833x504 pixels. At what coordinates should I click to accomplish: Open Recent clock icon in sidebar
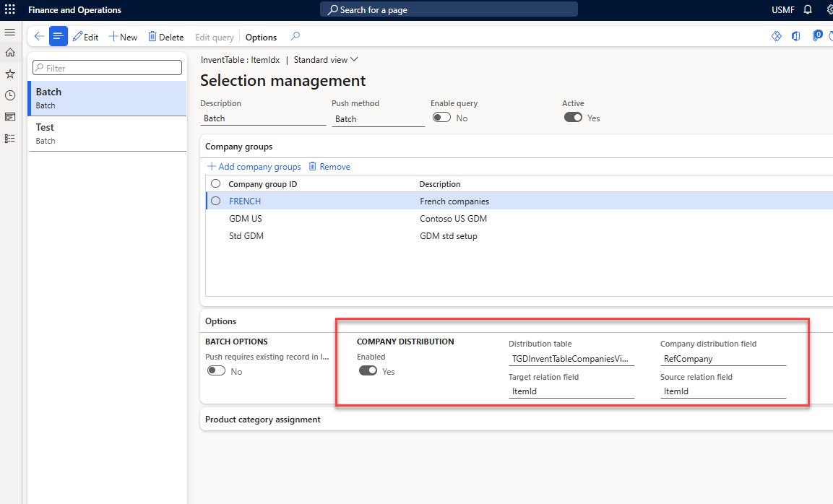(x=10, y=95)
